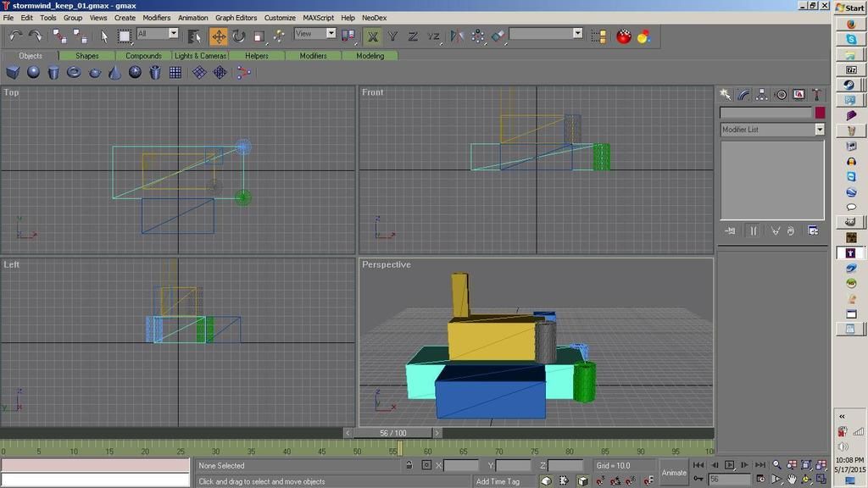Image resolution: width=868 pixels, height=488 pixels.
Task: Open the MAXScript menu
Action: [x=319, y=18]
